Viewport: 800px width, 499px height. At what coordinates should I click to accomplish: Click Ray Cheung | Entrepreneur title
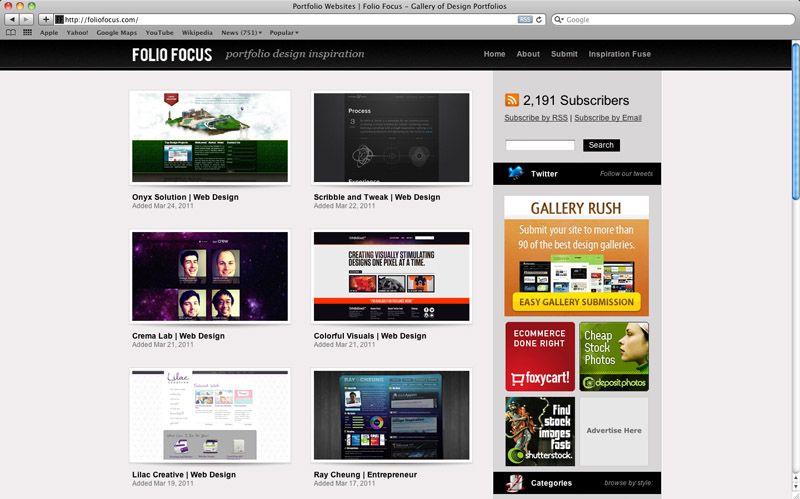click(365, 475)
